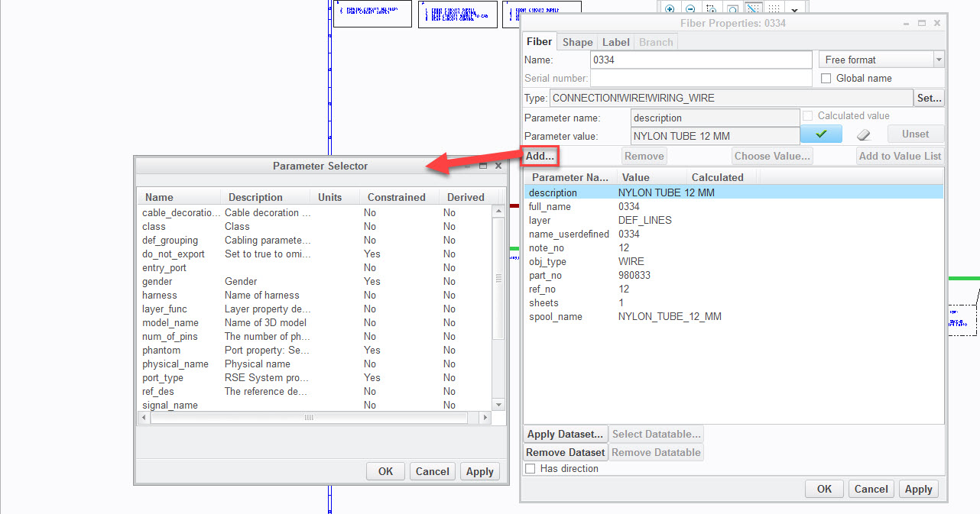
Task: Click OK in Fiber Properties dialog
Action: [x=824, y=489]
